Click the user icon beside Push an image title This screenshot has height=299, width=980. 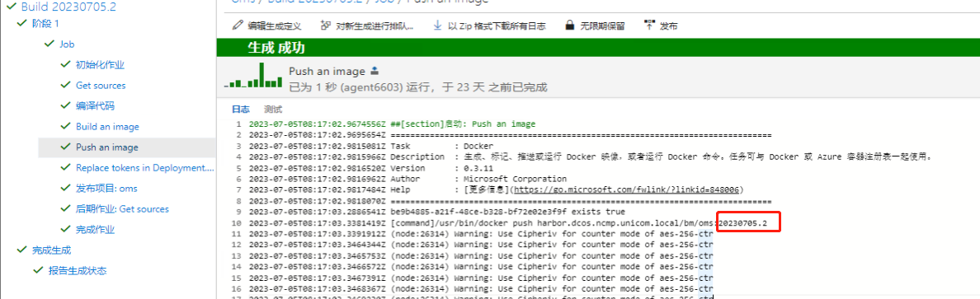(x=375, y=71)
